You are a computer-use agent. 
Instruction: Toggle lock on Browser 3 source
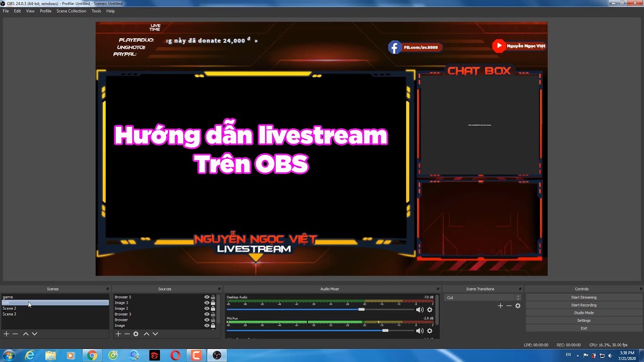click(213, 314)
